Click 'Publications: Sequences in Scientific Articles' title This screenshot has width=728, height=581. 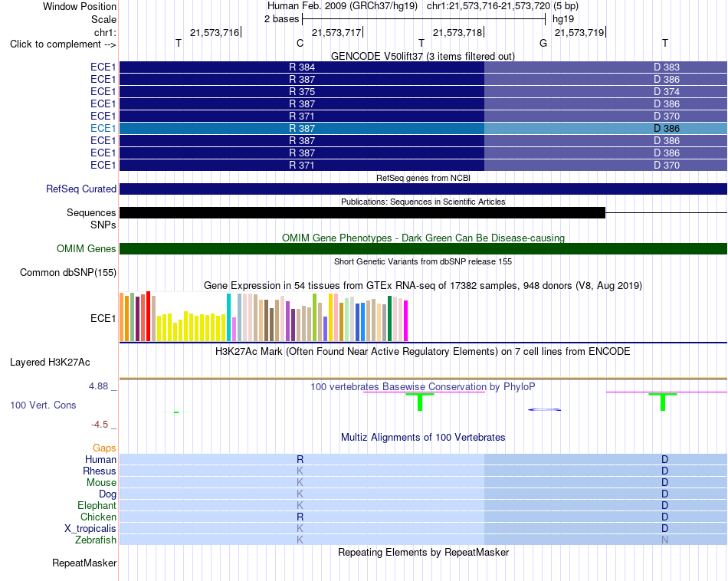point(423,202)
